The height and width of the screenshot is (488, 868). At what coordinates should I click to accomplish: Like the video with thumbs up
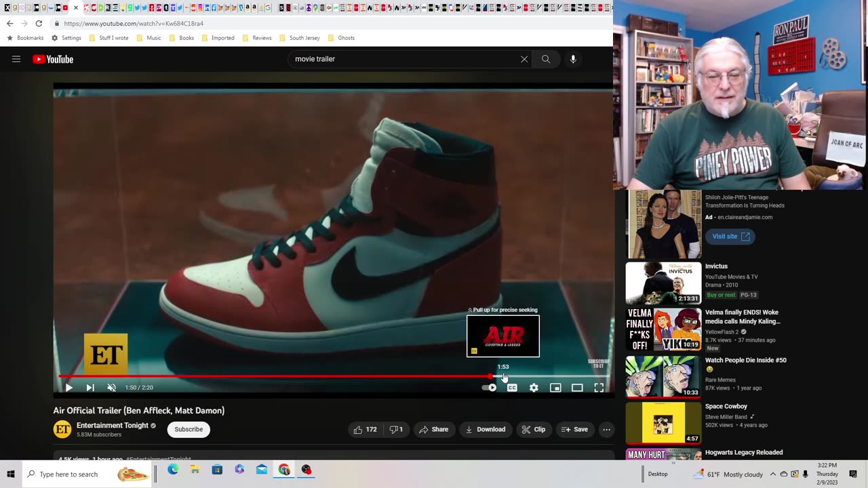point(365,429)
